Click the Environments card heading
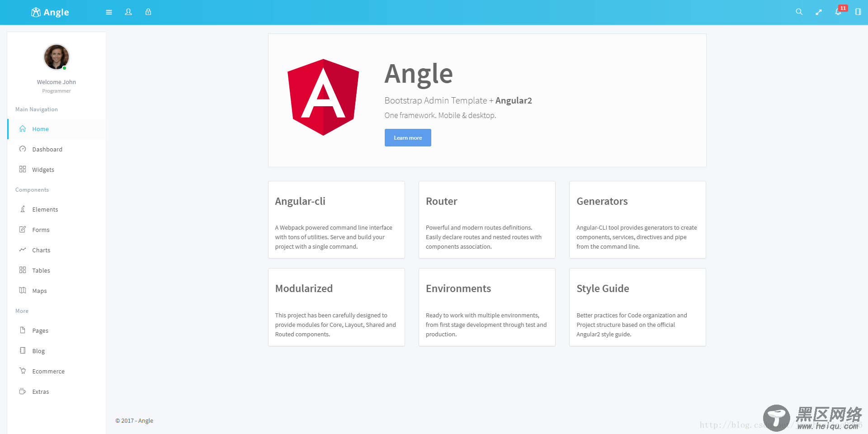Viewport: 868px width, 434px height. pos(458,288)
